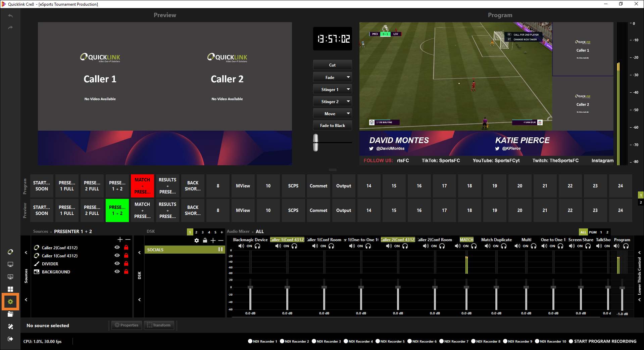Open the settings gear in left sidebar
The height and width of the screenshot is (350, 644).
(10, 302)
